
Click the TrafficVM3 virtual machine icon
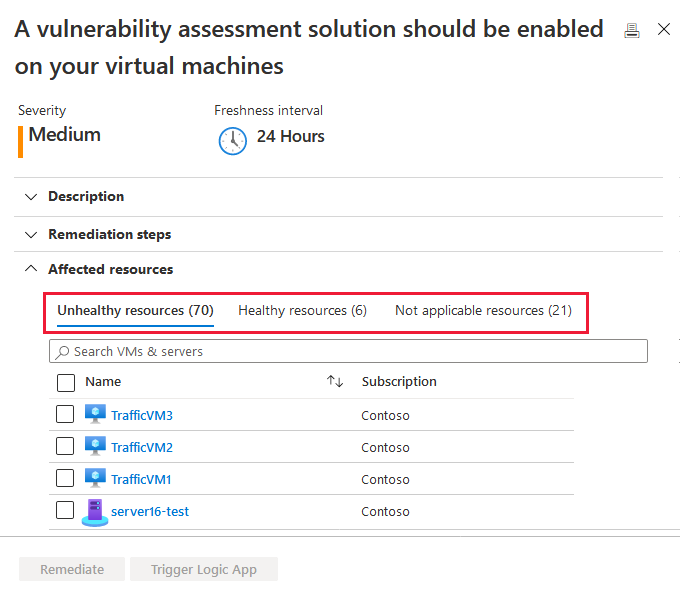95,415
